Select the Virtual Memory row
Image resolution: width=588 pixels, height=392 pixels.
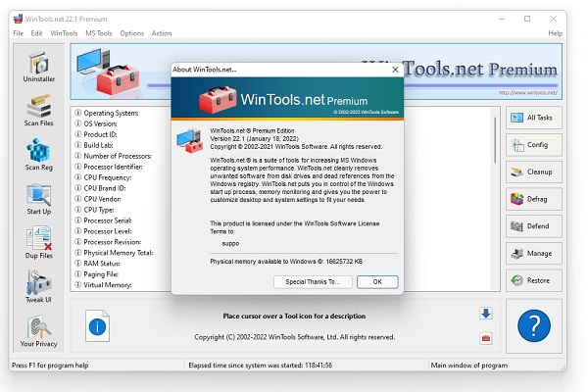tap(103, 285)
